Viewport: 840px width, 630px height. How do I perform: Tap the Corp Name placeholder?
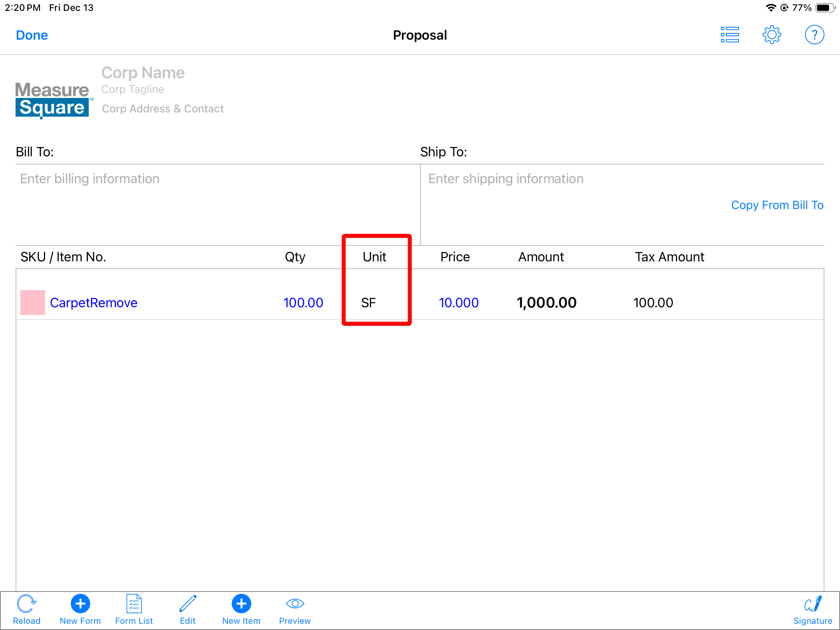pos(143,73)
